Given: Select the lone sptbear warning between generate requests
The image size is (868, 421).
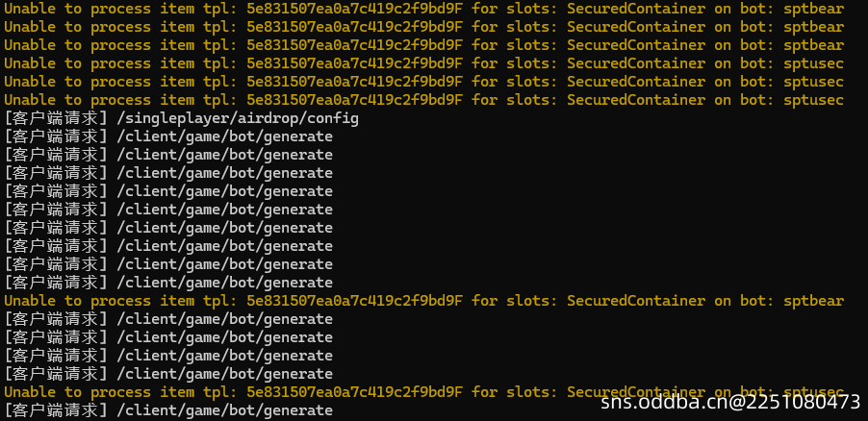Looking at the screenshot, I should click(x=423, y=301).
